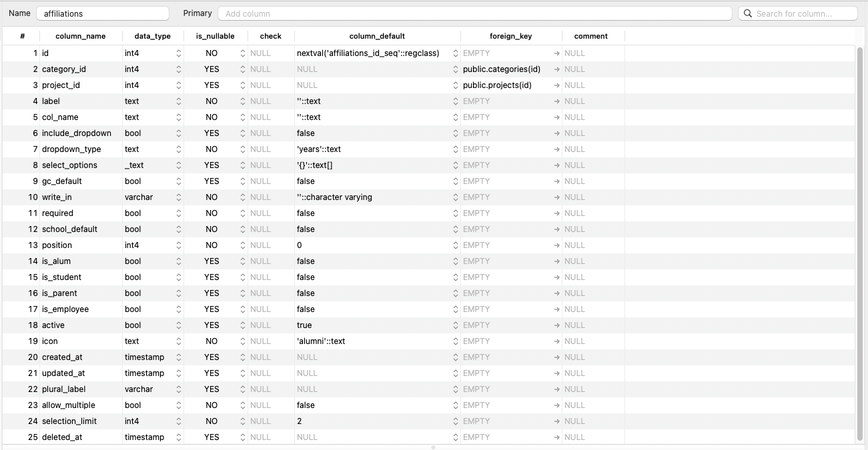Image resolution: width=868 pixels, height=450 pixels.
Task: Click the foreign key arrow on the selection_limit row
Action: click(556, 421)
